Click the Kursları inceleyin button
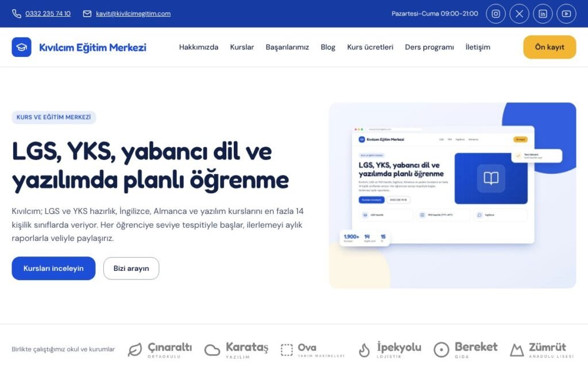Screen dimensions: 588x368 [53, 269]
